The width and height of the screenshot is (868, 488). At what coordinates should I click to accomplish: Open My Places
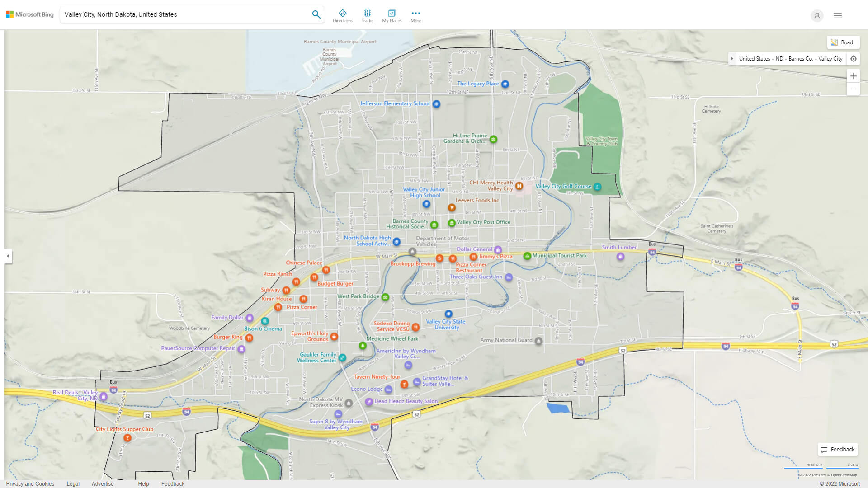click(x=392, y=15)
